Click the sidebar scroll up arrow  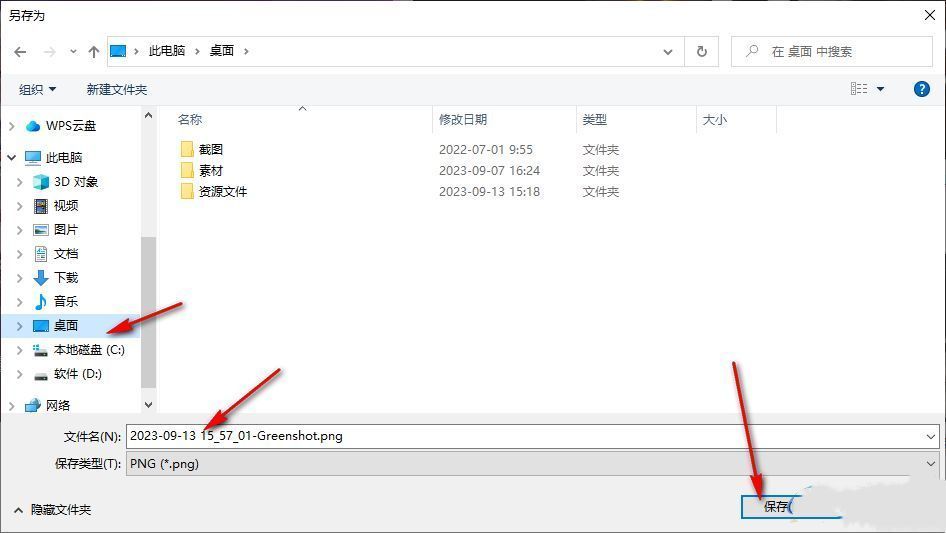point(148,115)
